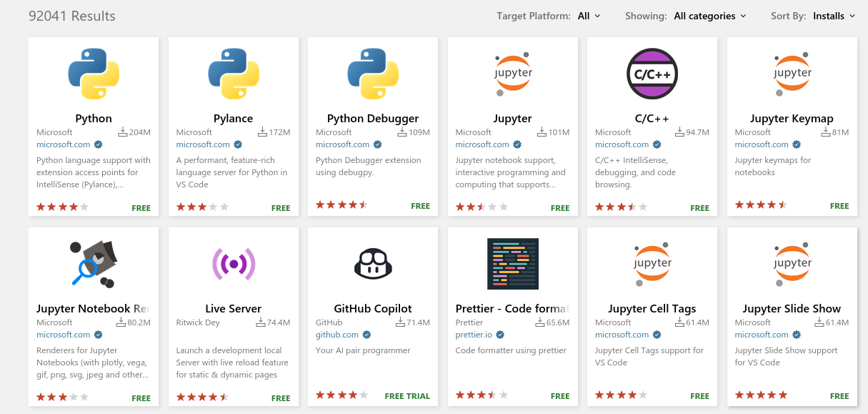Open Target Platform All dropdown
The image size is (868, 414).
tap(589, 16)
